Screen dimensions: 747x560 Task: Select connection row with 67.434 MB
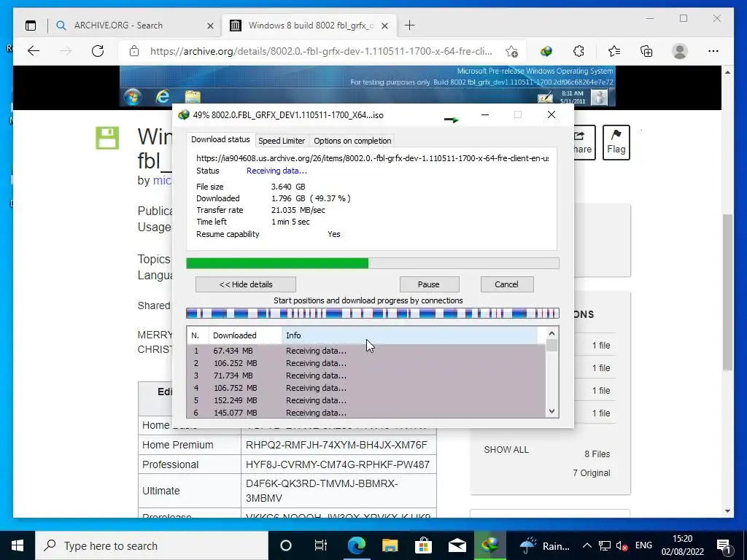[x=366, y=351]
